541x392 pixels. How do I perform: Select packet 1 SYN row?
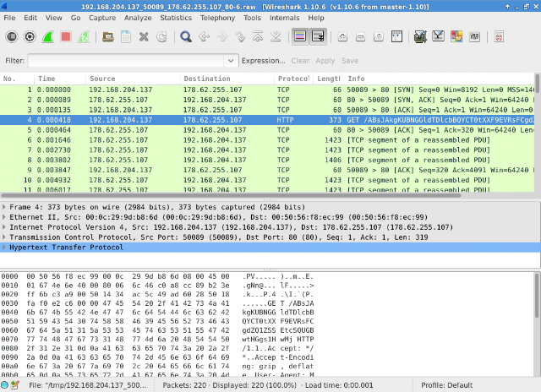[x=267, y=90]
